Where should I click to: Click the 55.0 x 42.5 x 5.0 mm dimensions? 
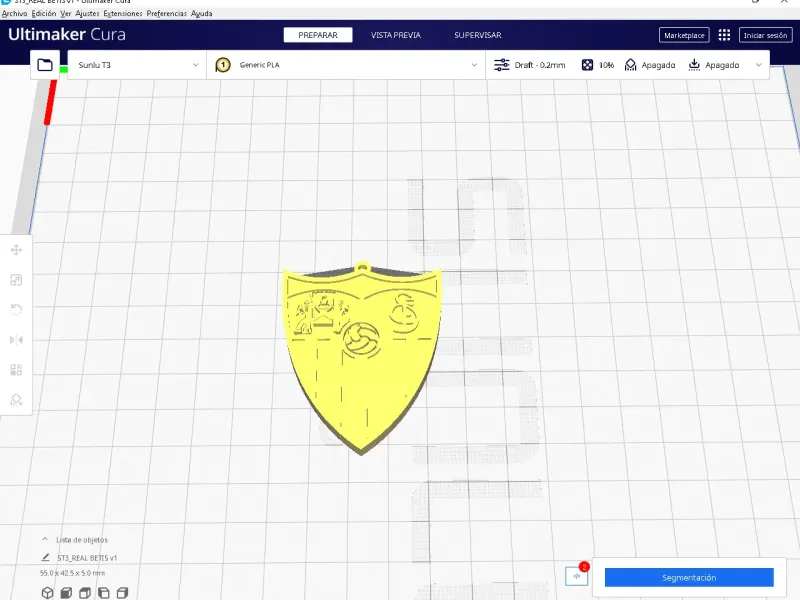pyautogui.click(x=72, y=573)
